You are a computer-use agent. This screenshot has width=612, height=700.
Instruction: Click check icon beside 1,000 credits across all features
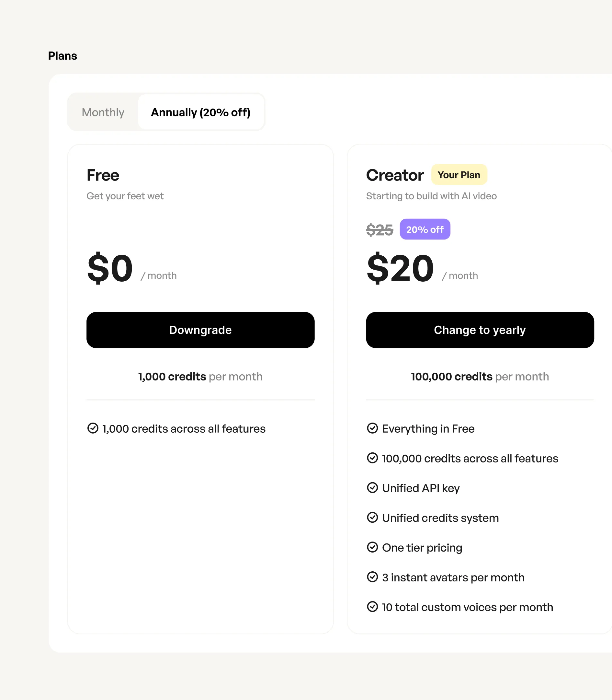pyautogui.click(x=93, y=428)
